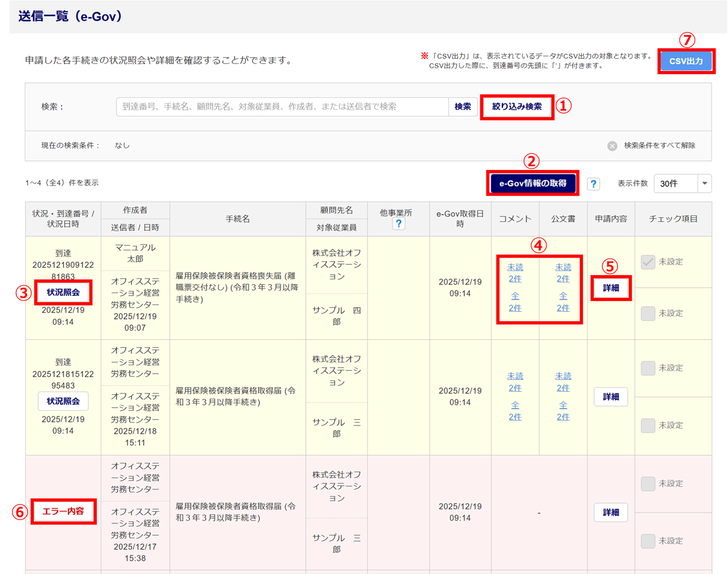Click 状況照会 for the second application
Screen dimensions: 728x574
pyautogui.click(x=63, y=401)
